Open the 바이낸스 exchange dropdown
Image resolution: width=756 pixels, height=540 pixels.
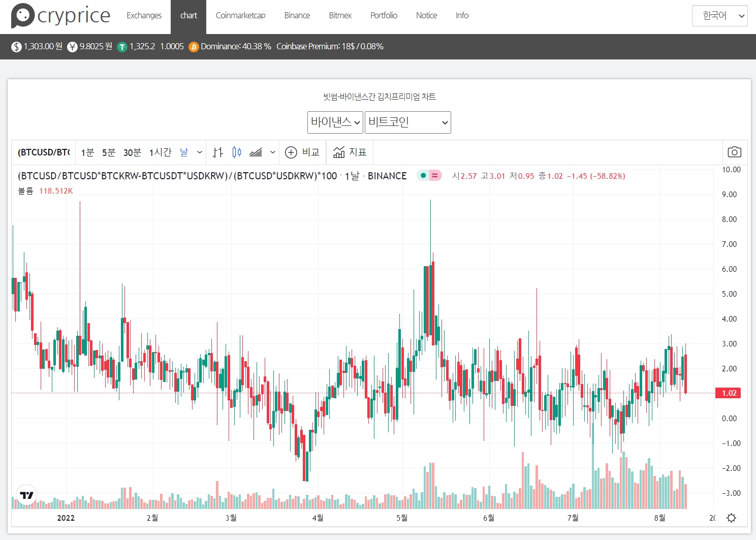[335, 122]
